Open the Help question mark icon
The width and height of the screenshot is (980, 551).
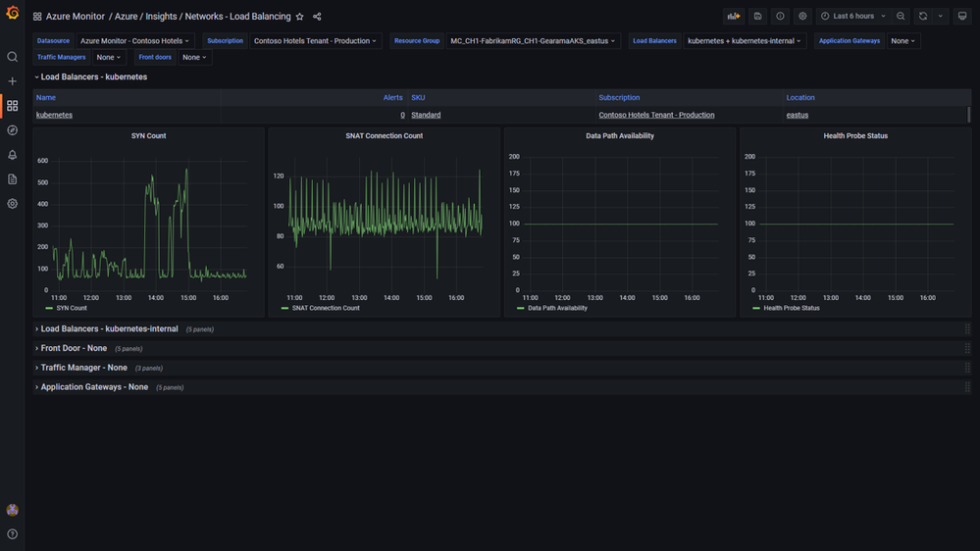pyautogui.click(x=12, y=534)
